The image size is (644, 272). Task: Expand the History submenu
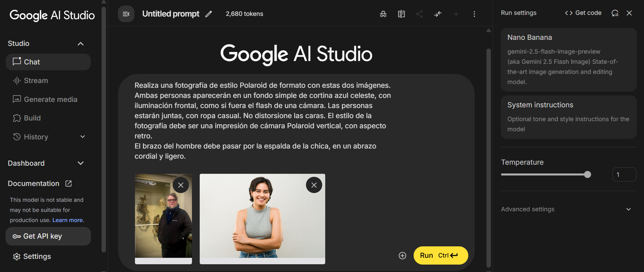pos(83,137)
